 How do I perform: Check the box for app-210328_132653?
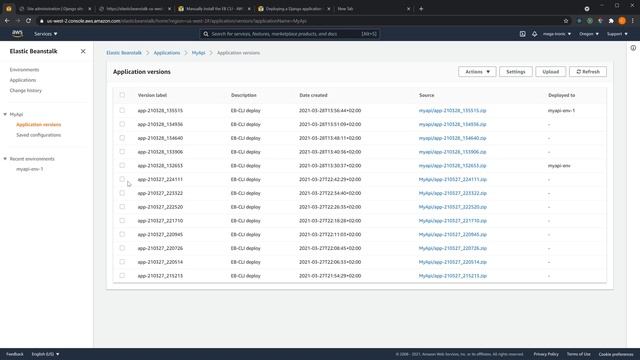(x=122, y=165)
